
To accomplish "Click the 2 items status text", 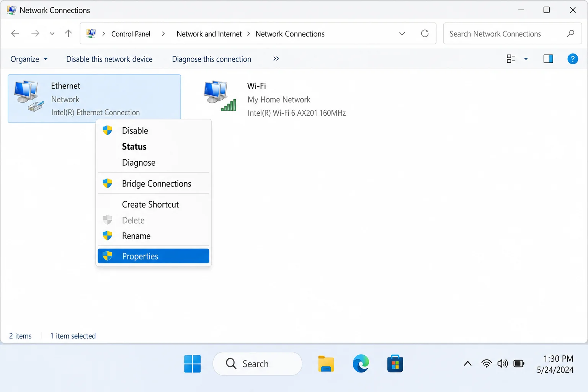I will coord(20,336).
